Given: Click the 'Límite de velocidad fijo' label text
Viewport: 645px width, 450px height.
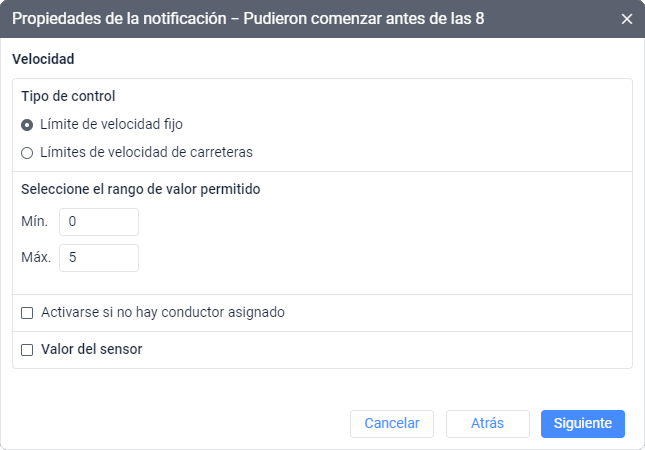Looking at the screenshot, I should [112, 125].
